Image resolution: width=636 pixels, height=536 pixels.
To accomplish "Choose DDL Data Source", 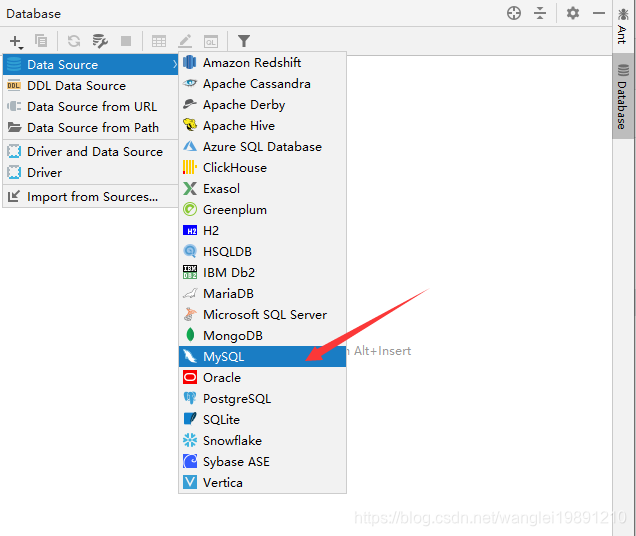I will tap(91, 86).
